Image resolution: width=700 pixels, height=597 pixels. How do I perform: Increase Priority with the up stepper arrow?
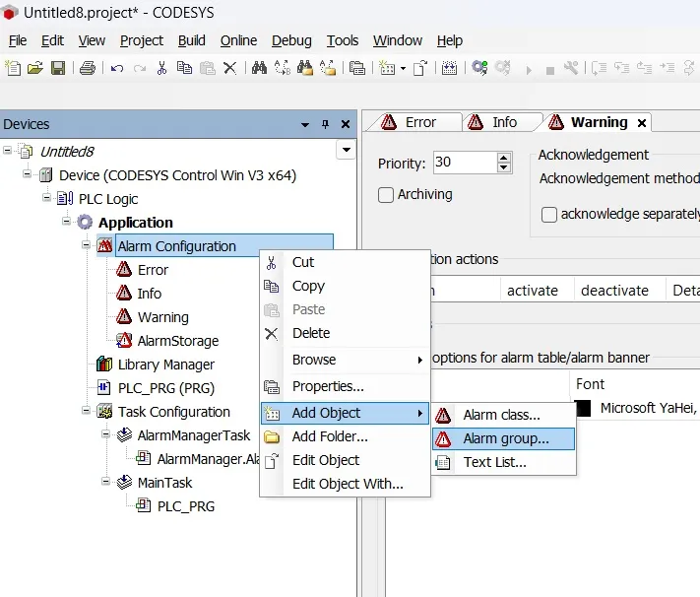503,158
